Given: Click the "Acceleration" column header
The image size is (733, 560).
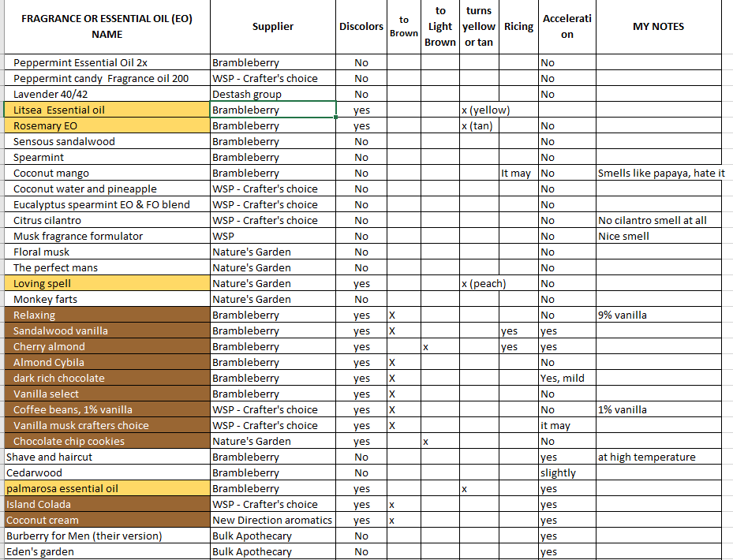Looking at the screenshot, I should click(x=566, y=26).
